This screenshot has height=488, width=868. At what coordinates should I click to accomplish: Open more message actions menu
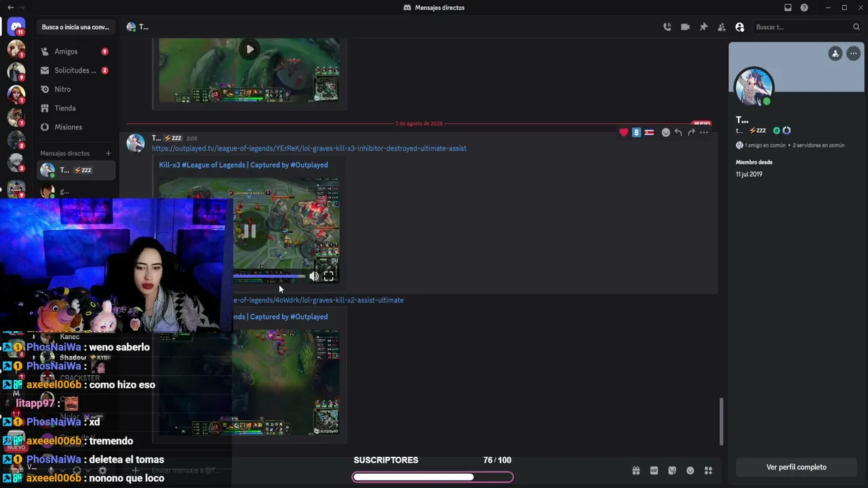[x=704, y=132]
